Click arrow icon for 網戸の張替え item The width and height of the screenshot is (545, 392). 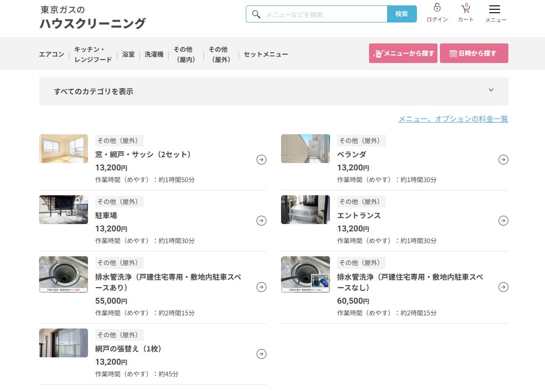click(262, 354)
